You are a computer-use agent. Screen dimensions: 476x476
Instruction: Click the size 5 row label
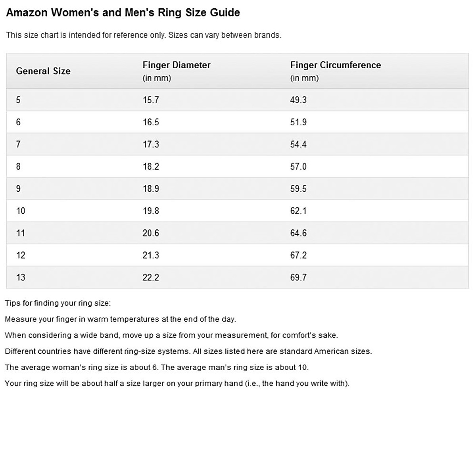[x=18, y=100]
